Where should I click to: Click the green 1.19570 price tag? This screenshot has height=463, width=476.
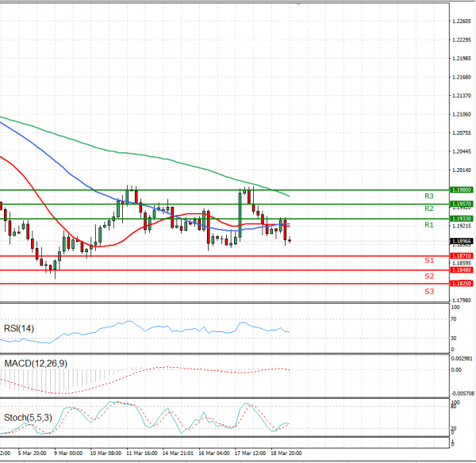click(462, 204)
